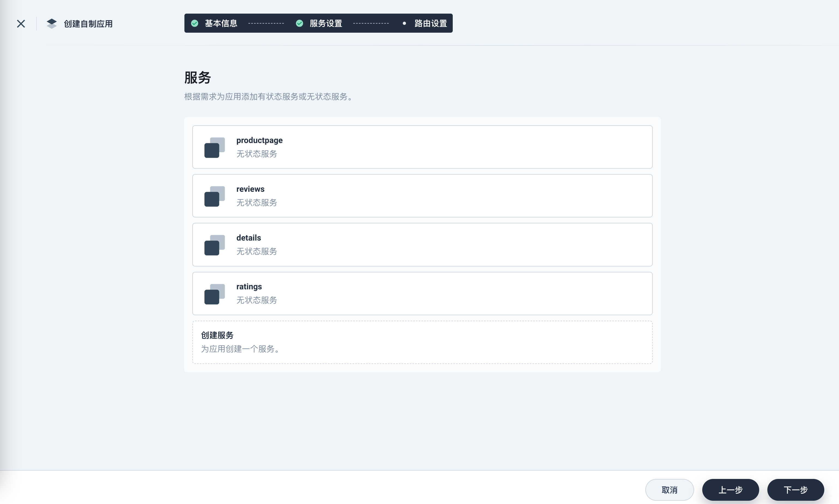The width and height of the screenshot is (839, 504).
Task: Select the reviews service name
Action: tap(250, 189)
